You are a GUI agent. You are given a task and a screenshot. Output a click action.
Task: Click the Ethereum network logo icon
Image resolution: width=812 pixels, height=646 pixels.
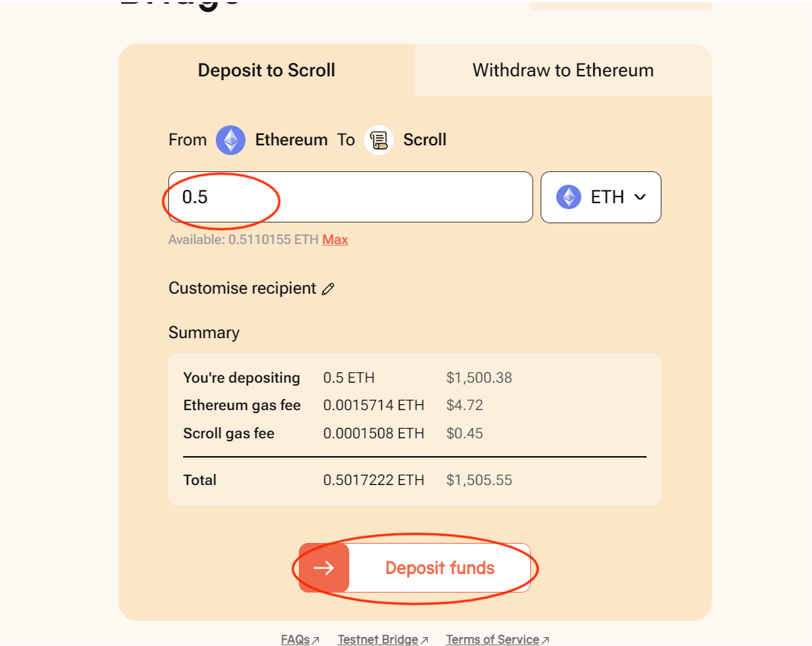(x=231, y=140)
